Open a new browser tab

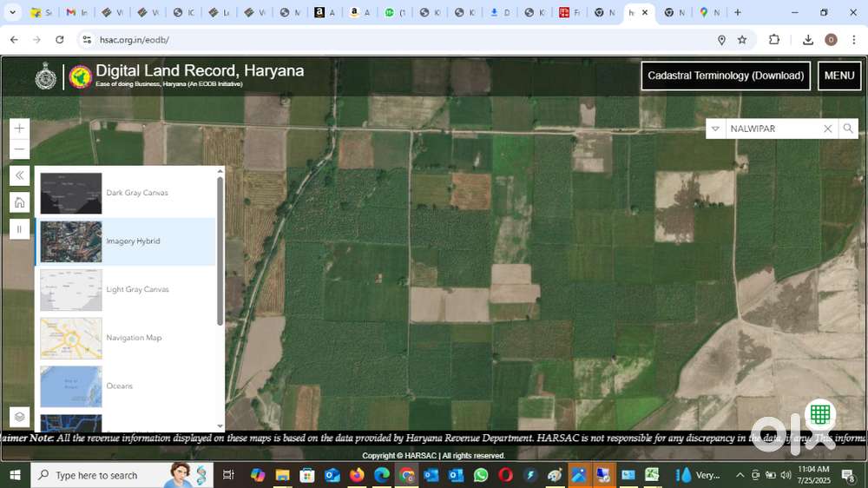coord(737,12)
